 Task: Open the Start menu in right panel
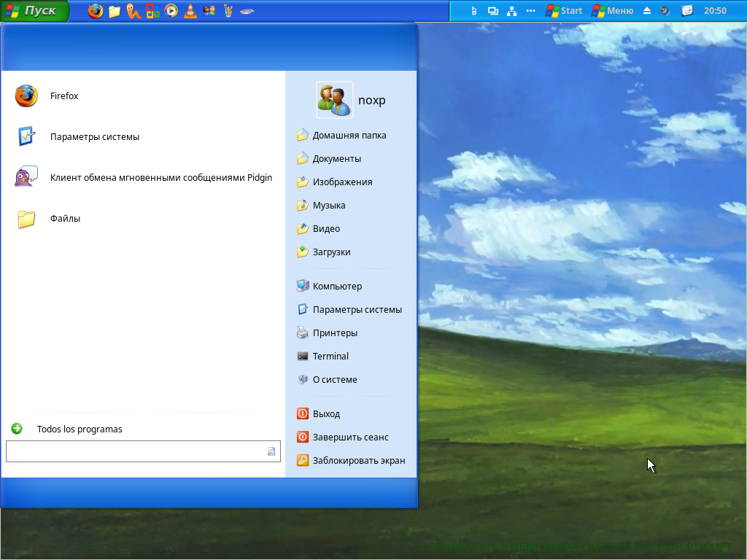[564, 11]
